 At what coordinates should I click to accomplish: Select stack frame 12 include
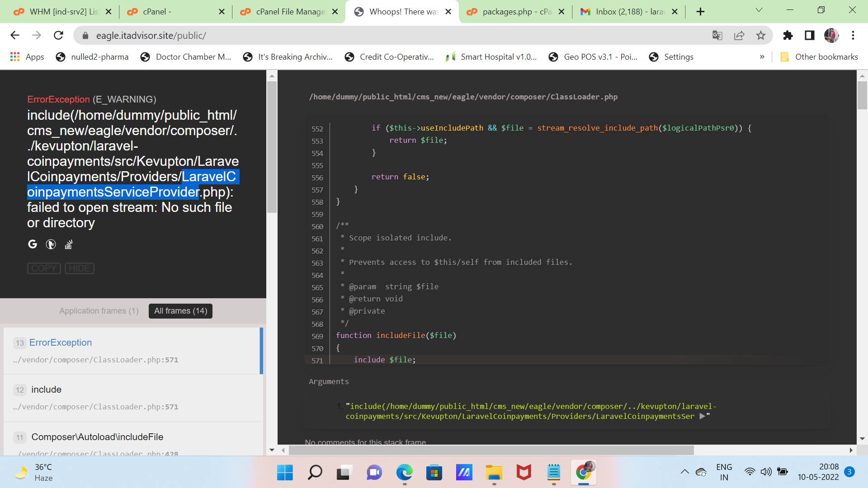point(133,398)
